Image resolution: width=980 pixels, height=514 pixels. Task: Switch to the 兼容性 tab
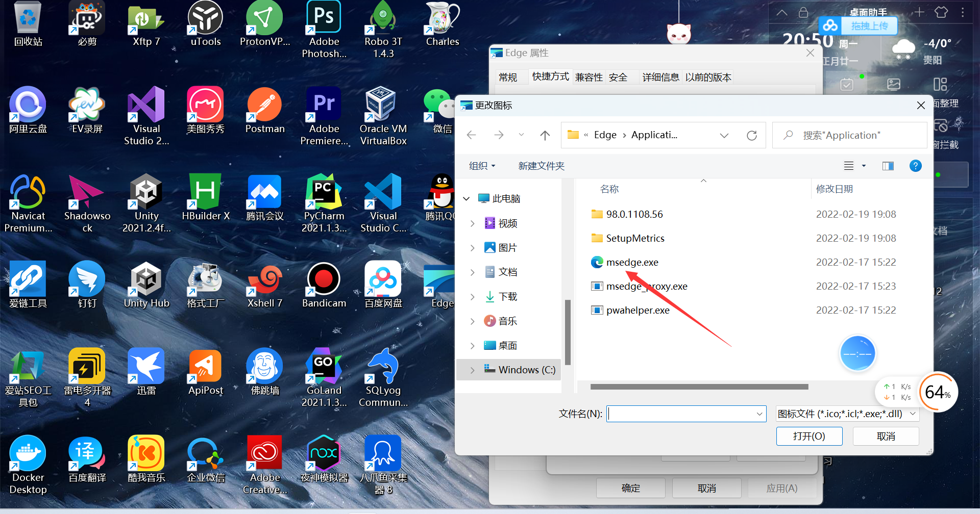click(589, 76)
